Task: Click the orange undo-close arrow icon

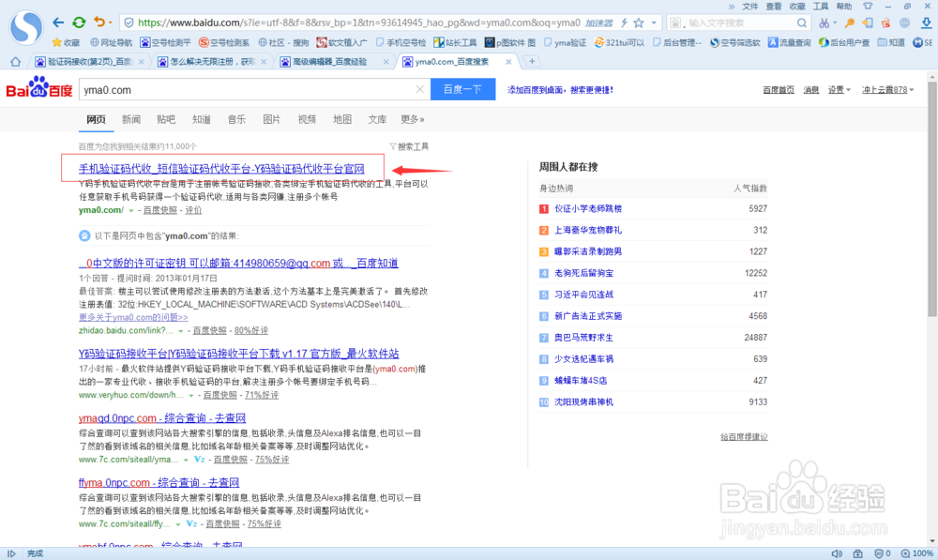Action: 99,23
